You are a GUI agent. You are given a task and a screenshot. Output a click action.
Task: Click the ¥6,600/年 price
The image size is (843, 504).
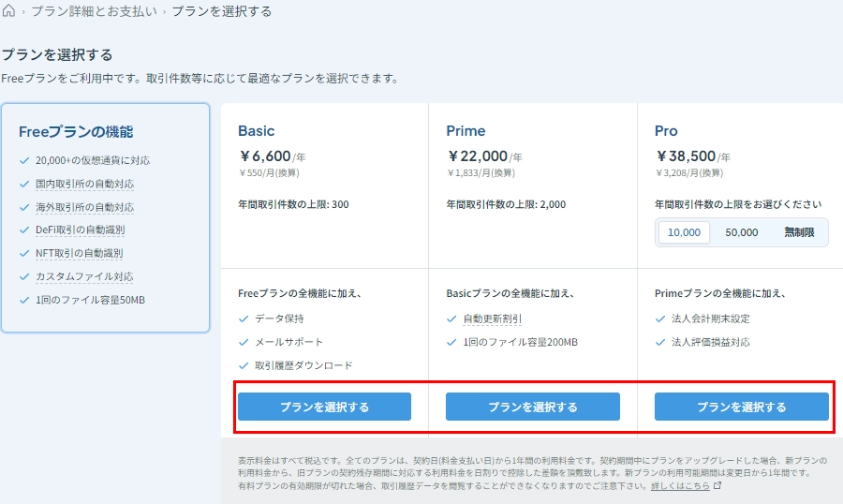pos(272,156)
